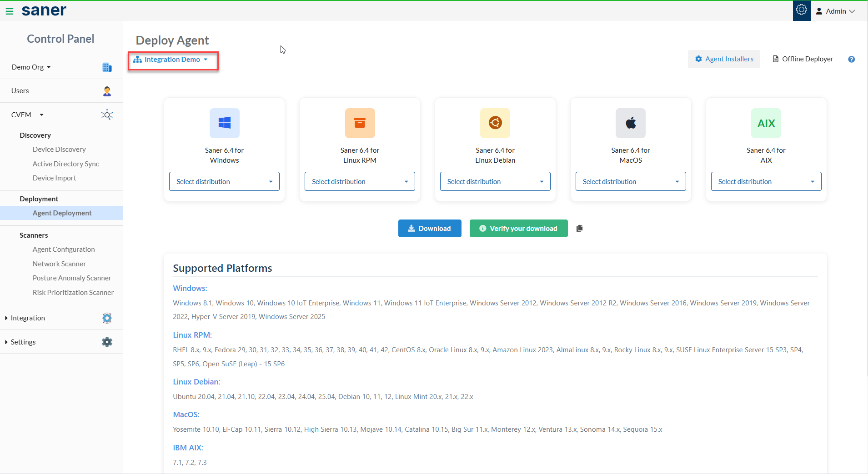
Task: Click the MacOS: platform heading
Action: 186,414
